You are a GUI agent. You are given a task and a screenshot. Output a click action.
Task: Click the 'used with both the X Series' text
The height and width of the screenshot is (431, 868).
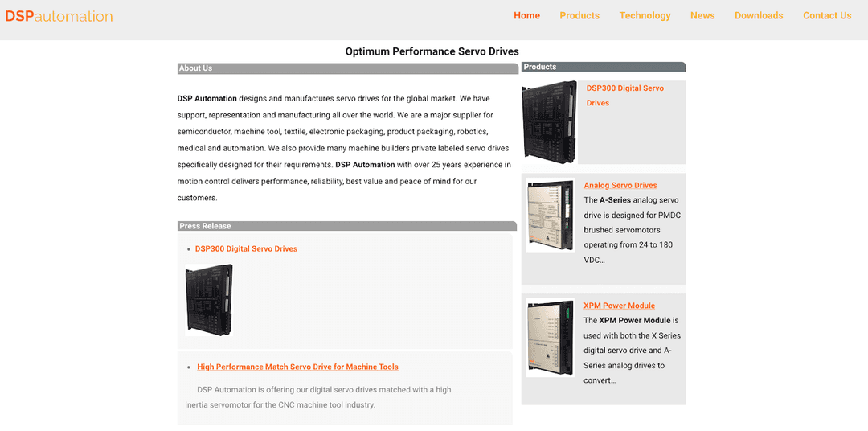pos(633,335)
